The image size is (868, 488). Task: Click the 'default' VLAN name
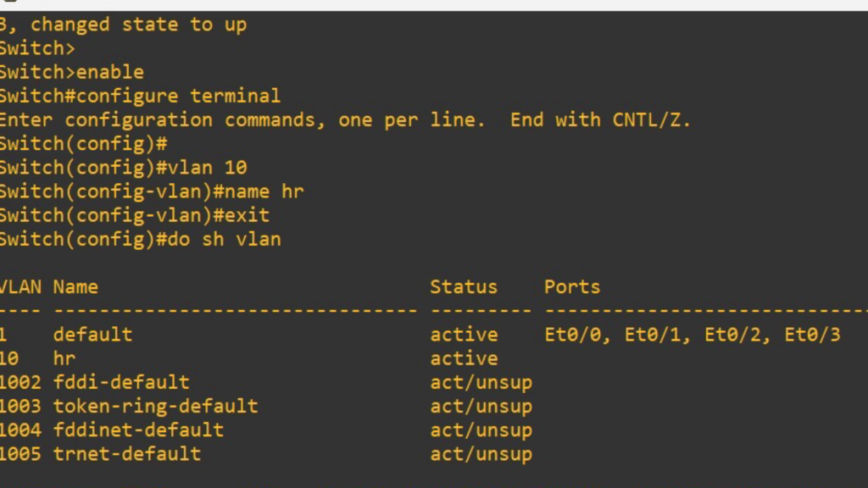(92, 335)
